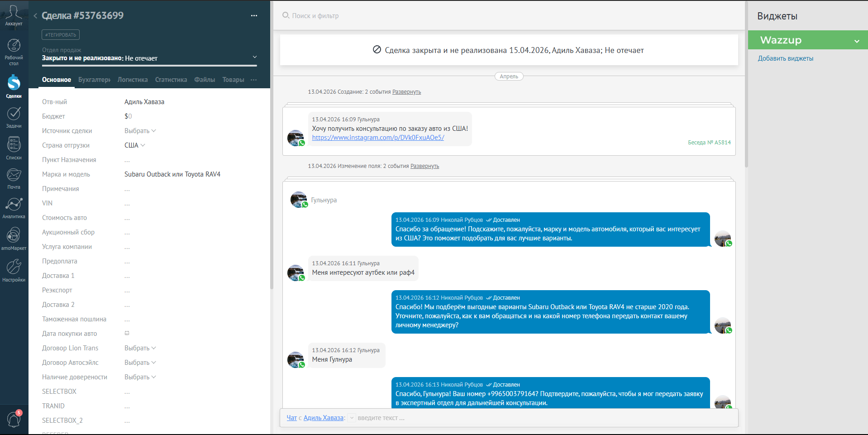868x435 pixels.
Task: Show more tabs via ellipsis after Товары
Action: (253, 80)
